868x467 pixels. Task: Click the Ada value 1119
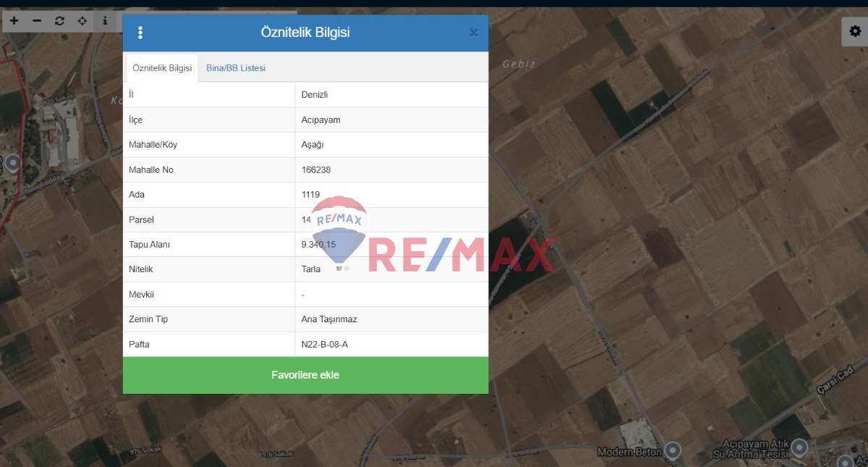pyautogui.click(x=310, y=195)
